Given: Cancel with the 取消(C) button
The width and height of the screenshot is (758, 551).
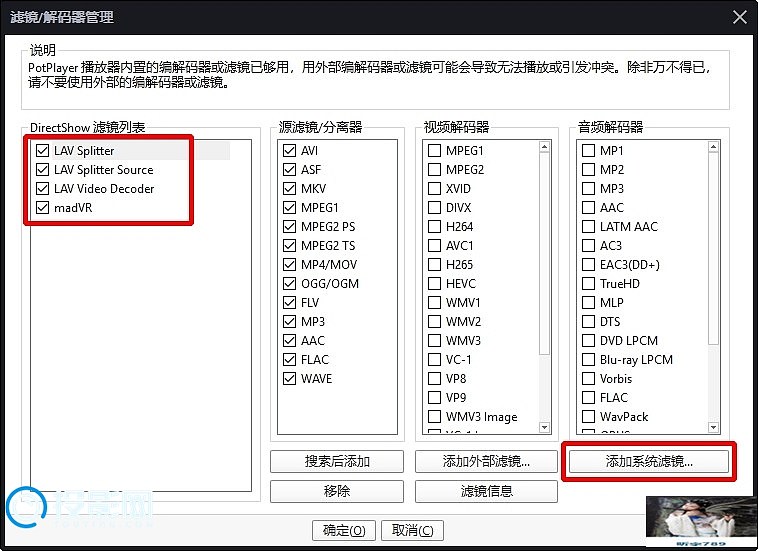Looking at the screenshot, I should 412,530.
